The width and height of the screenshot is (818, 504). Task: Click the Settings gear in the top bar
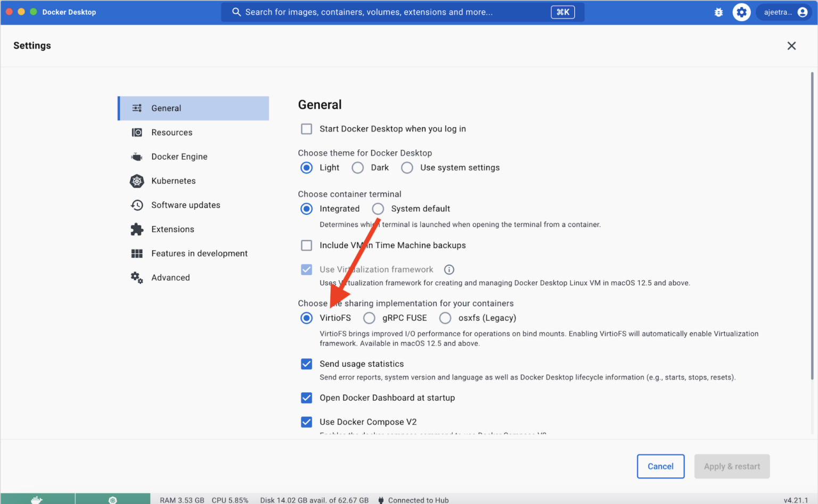(x=741, y=12)
